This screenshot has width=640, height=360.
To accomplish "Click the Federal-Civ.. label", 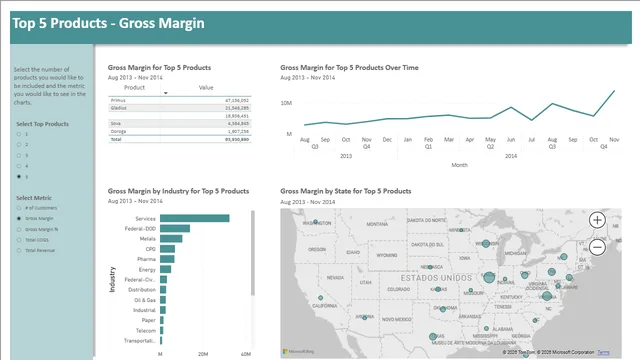I will click(140, 280).
